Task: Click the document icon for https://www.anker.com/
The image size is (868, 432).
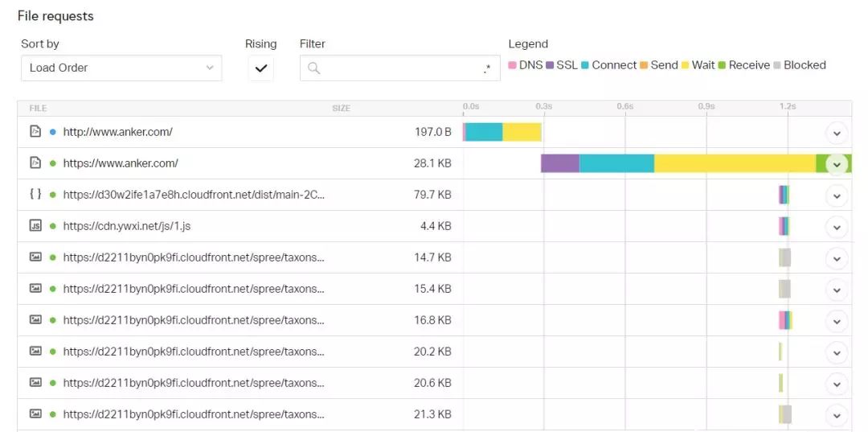Action: click(x=35, y=163)
